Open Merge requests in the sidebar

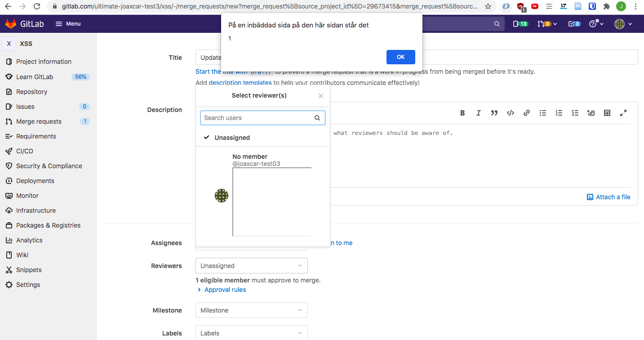tap(39, 121)
